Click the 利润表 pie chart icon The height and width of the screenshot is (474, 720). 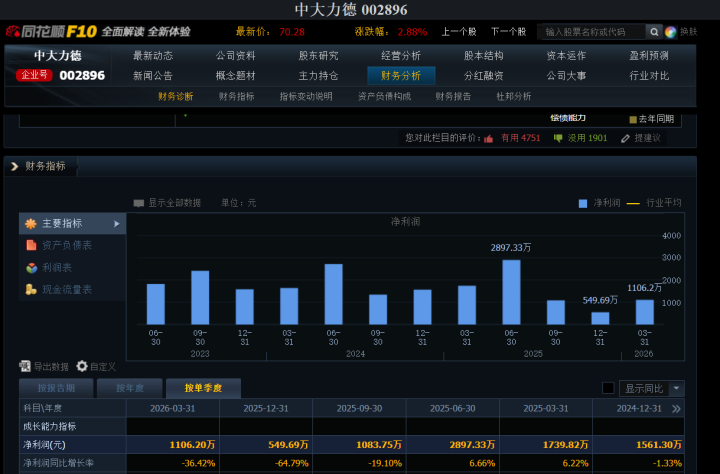tap(31, 268)
